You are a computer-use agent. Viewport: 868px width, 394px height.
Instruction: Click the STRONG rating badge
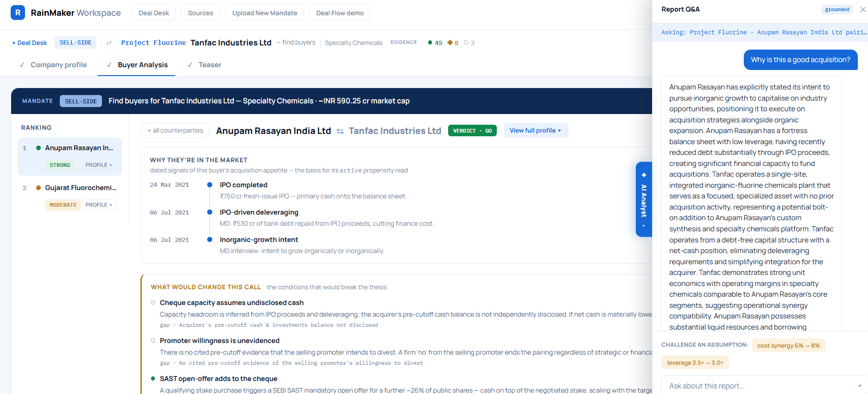(x=60, y=165)
